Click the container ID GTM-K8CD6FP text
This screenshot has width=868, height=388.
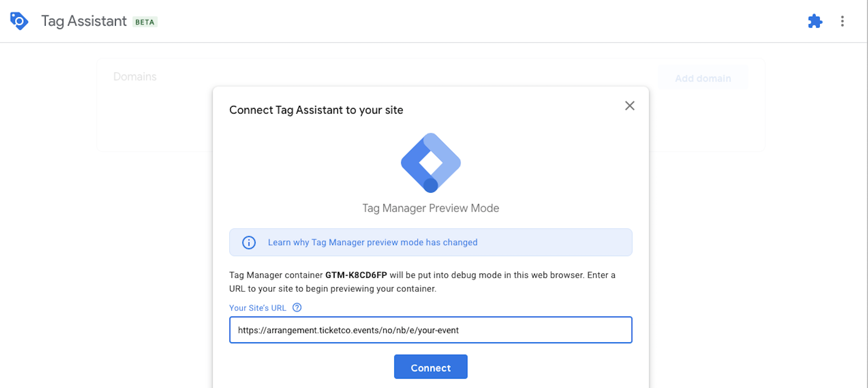[356, 275]
